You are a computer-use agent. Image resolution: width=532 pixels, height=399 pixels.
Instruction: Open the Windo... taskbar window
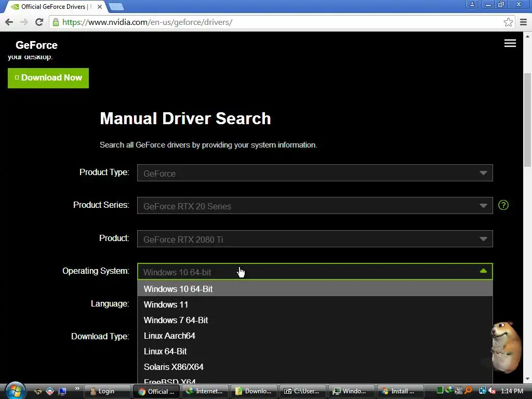352,391
